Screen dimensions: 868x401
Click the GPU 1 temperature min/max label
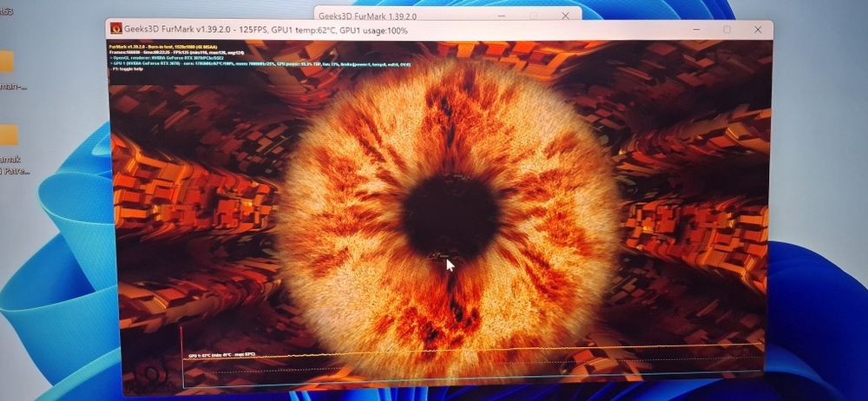click(221, 354)
